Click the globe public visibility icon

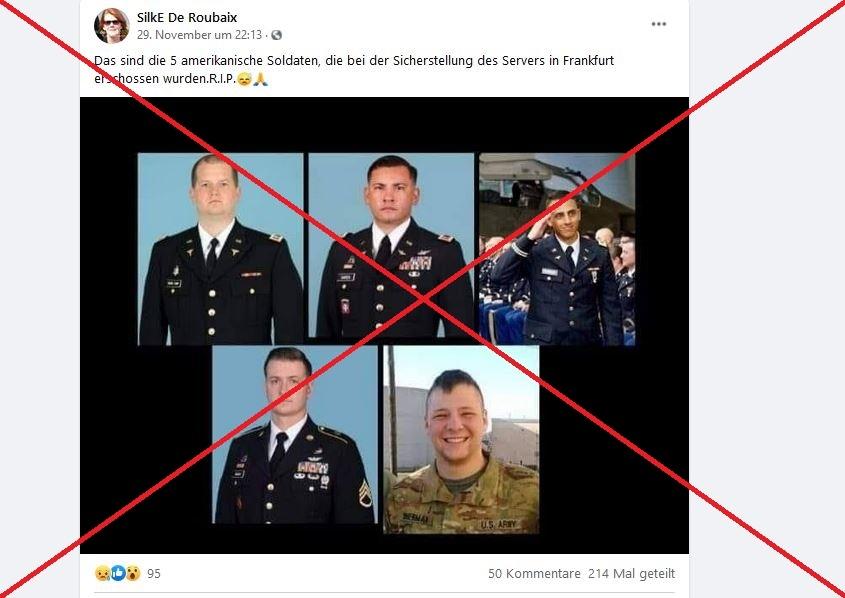(276, 35)
